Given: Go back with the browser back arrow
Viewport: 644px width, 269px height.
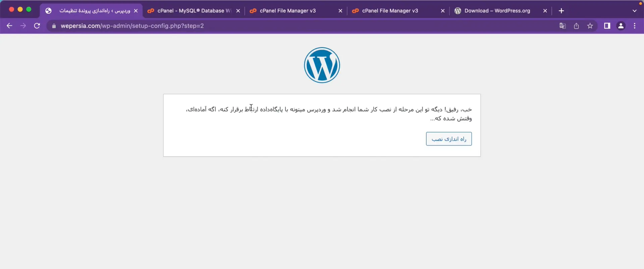Looking at the screenshot, I should pos(9,26).
